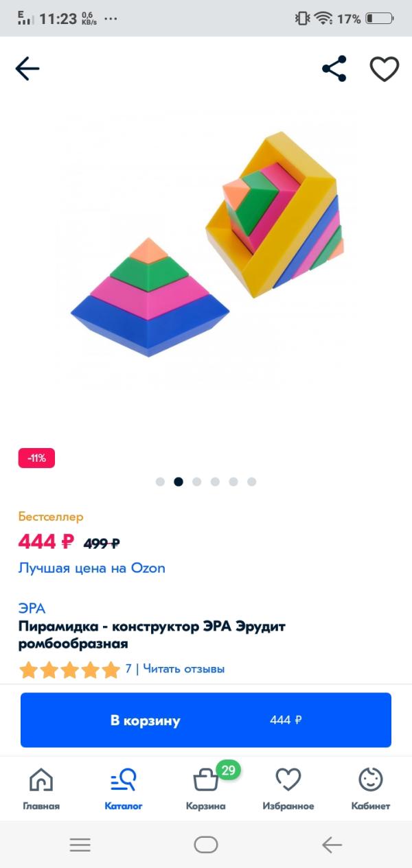The height and width of the screenshot is (868, 412).
Task: Select third image carousel dot
Action: 197,482
